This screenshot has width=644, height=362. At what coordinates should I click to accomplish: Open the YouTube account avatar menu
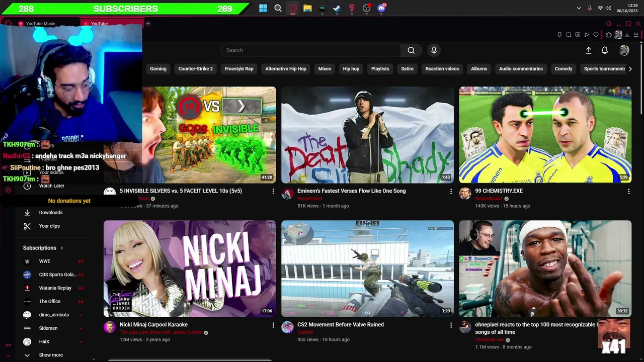click(624, 50)
